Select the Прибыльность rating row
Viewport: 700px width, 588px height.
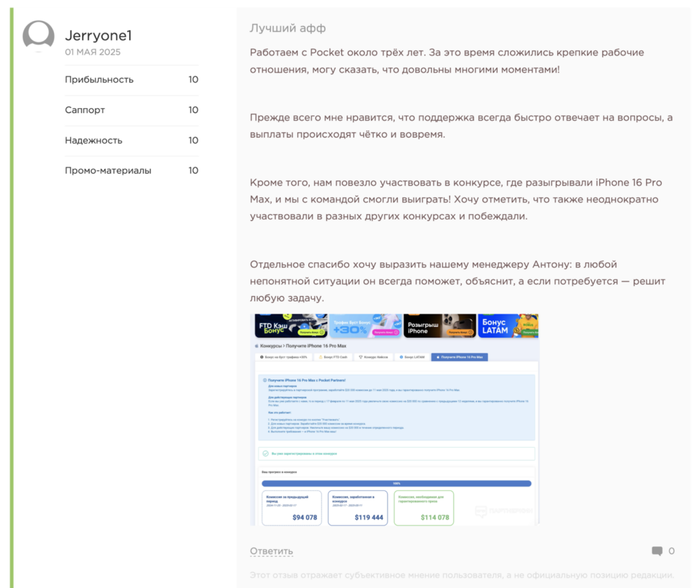[x=132, y=79]
